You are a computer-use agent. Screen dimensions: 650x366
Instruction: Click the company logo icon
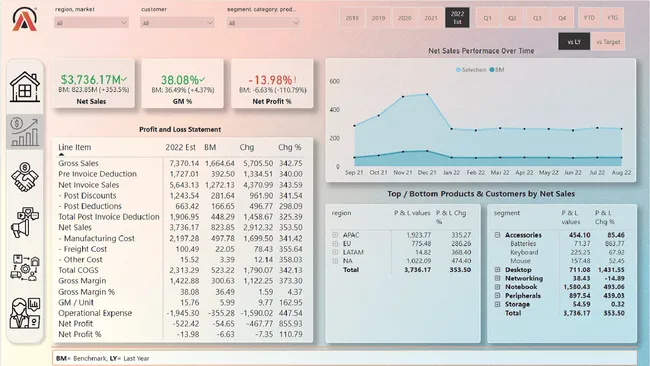click(x=24, y=19)
